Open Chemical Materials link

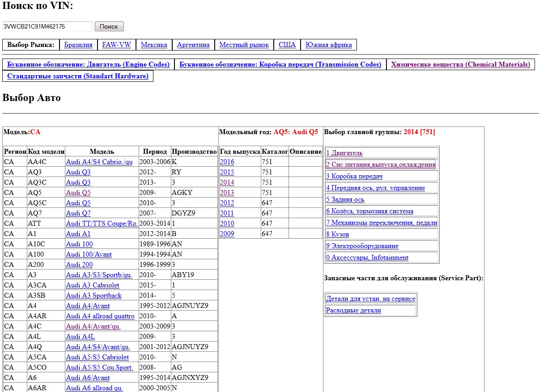coord(461,64)
